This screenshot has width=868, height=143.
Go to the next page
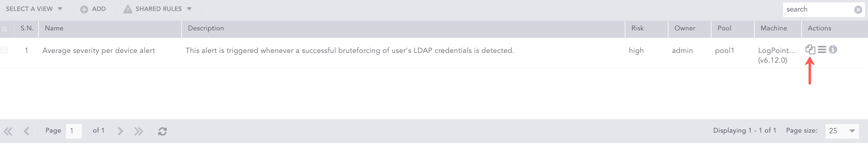(x=120, y=131)
